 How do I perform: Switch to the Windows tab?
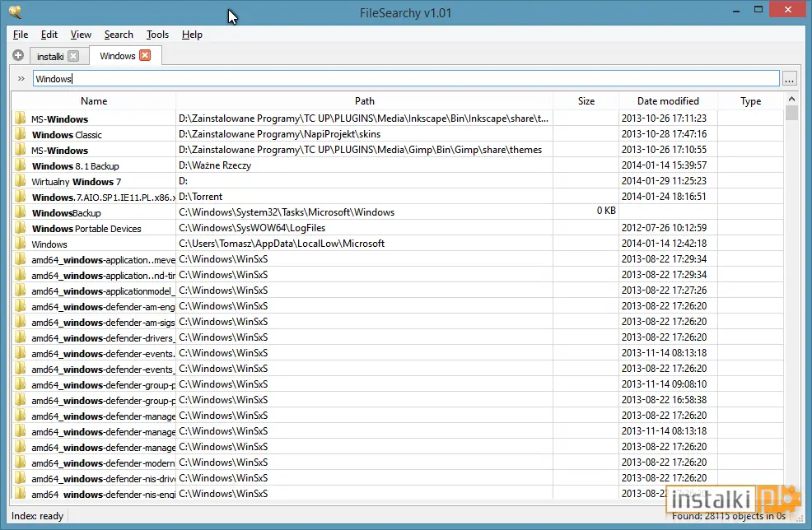(118, 56)
